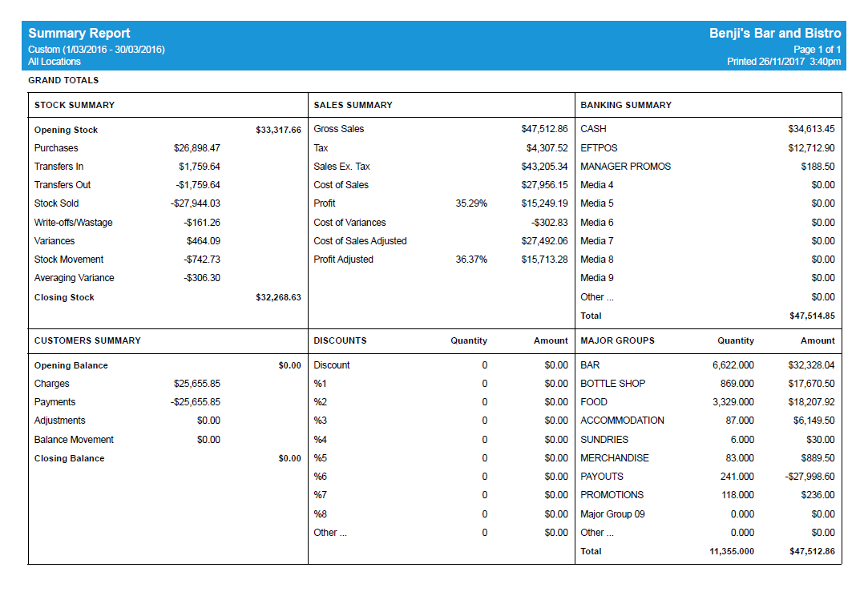Screen dimensions: 868x608
Task: Click the Write-offs/Wastage row label
Action: (75, 223)
